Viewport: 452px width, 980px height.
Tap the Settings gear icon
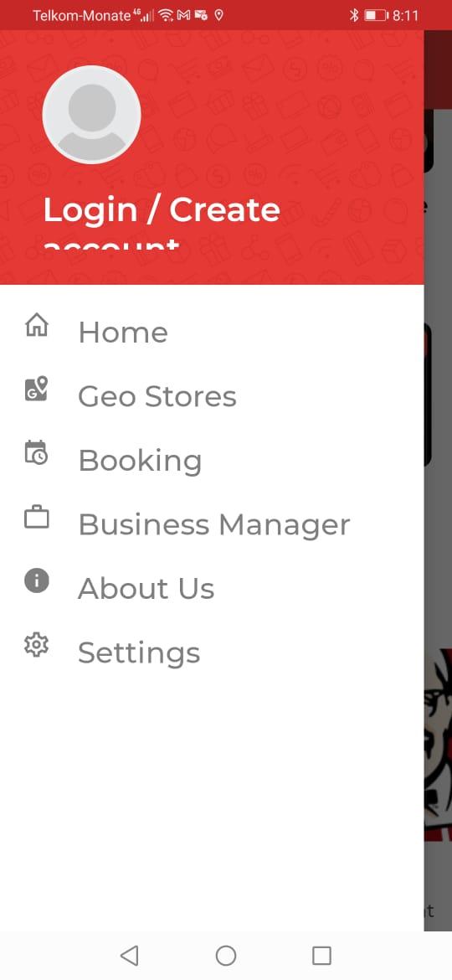pyautogui.click(x=36, y=645)
